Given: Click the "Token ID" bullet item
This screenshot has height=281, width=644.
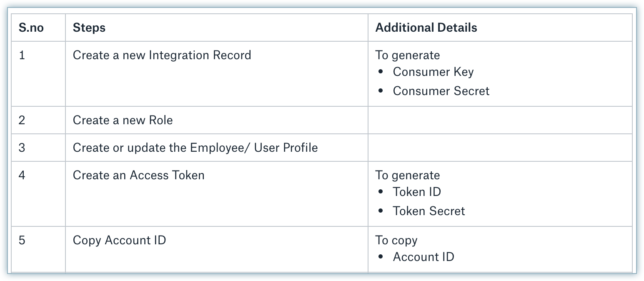Looking at the screenshot, I should (417, 192).
